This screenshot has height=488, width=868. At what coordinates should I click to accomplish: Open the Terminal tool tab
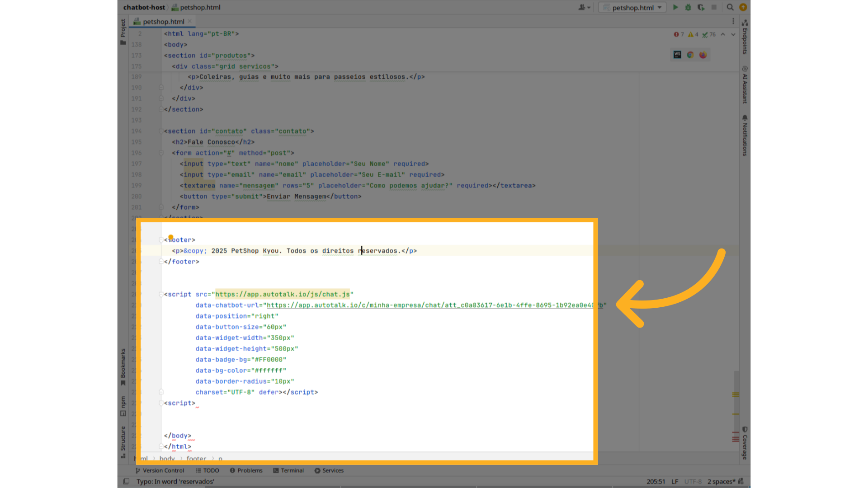288,470
